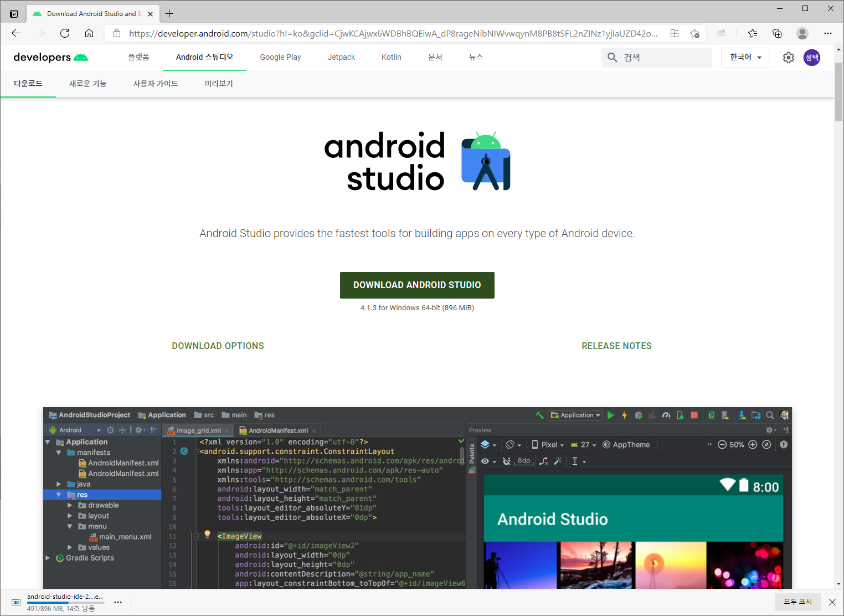Image resolution: width=844 pixels, height=616 pixels.
Task: Open the 플랫폼 navigation item
Action: (x=138, y=57)
